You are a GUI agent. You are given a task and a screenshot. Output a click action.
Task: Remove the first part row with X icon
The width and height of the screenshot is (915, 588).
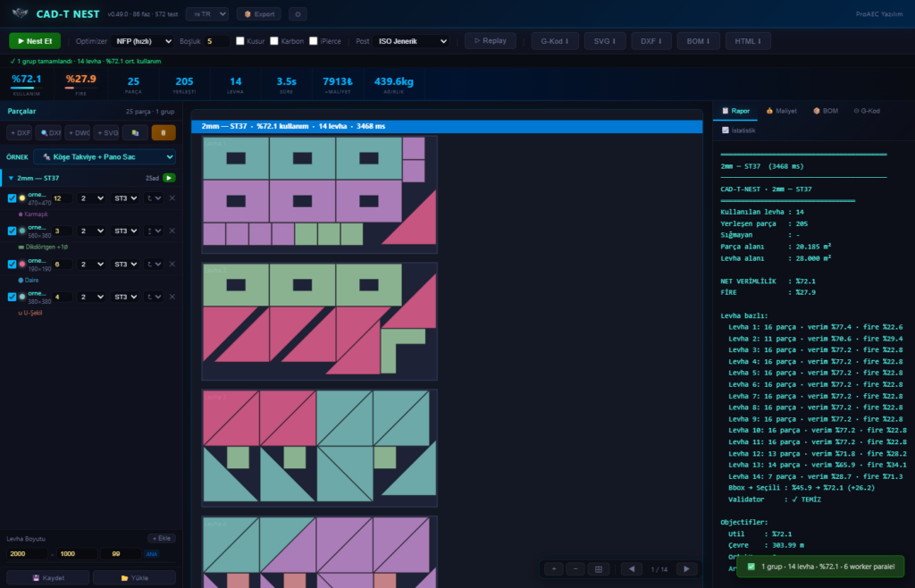click(x=172, y=198)
